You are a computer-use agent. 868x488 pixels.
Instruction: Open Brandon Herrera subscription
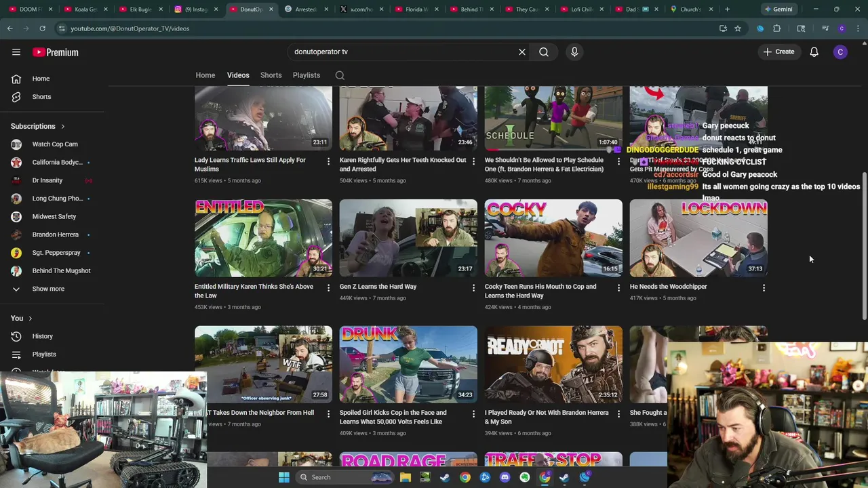coord(56,235)
